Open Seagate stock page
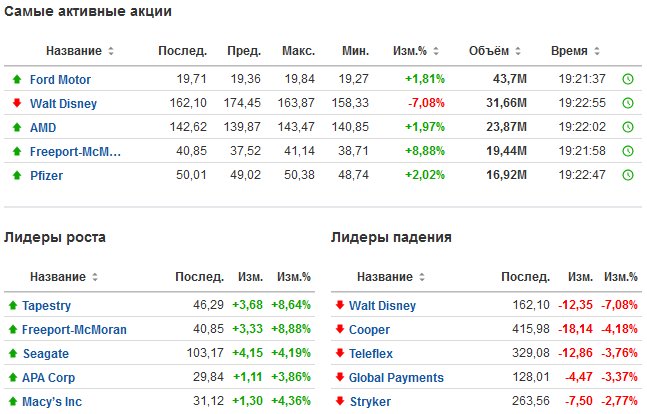Screen dimensions: 647x414 pyautogui.click(x=46, y=354)
